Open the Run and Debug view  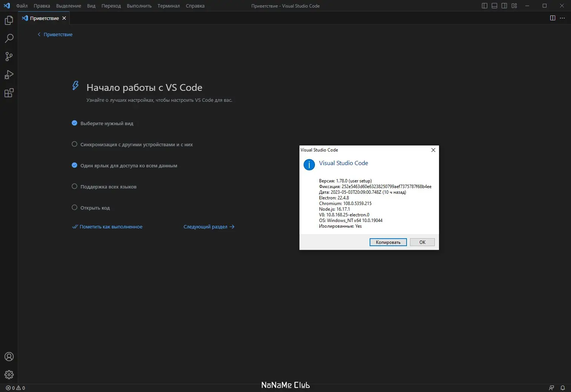coord(9,75)
